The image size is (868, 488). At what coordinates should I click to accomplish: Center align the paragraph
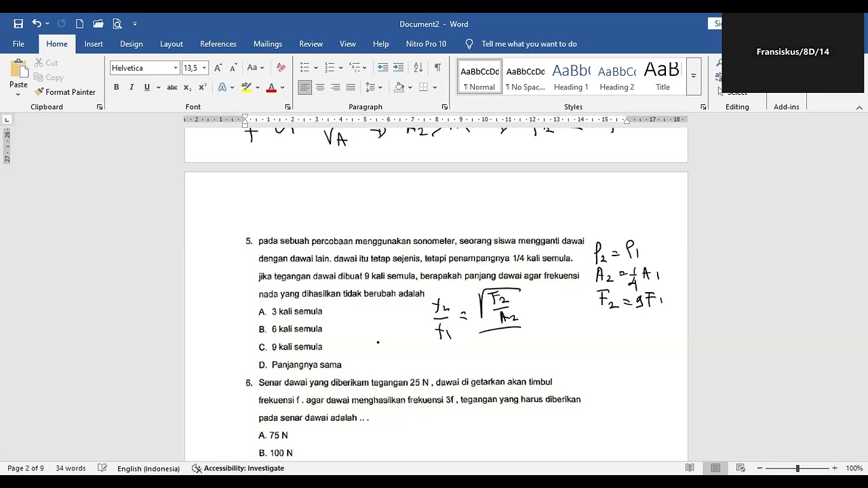(320, 87)
